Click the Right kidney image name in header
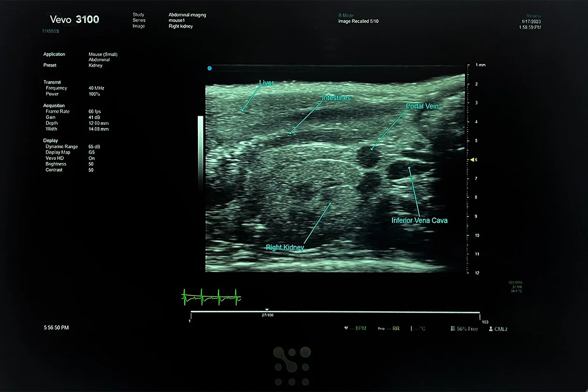The height and width of the screenshot is (392, 588). pyautogui.click(x=181, y=26)
